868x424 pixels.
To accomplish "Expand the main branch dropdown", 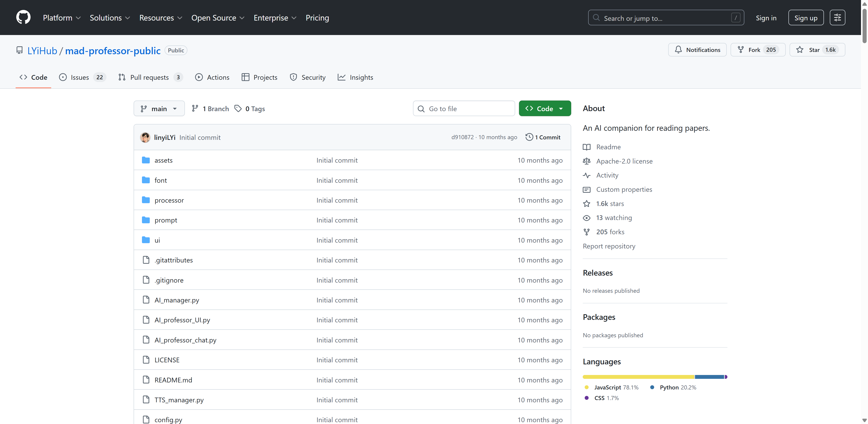I will click(x=159, y=109).
